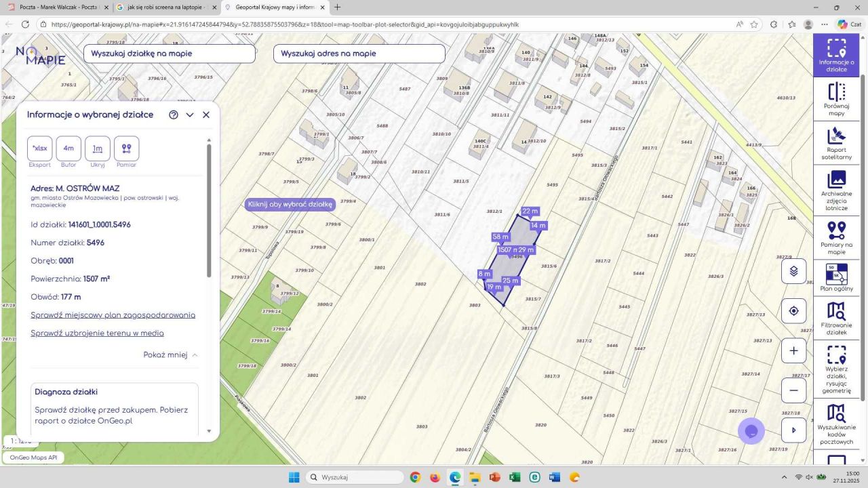Zoom in with the plus button
The image size is (868, 488).
point(793,351)
